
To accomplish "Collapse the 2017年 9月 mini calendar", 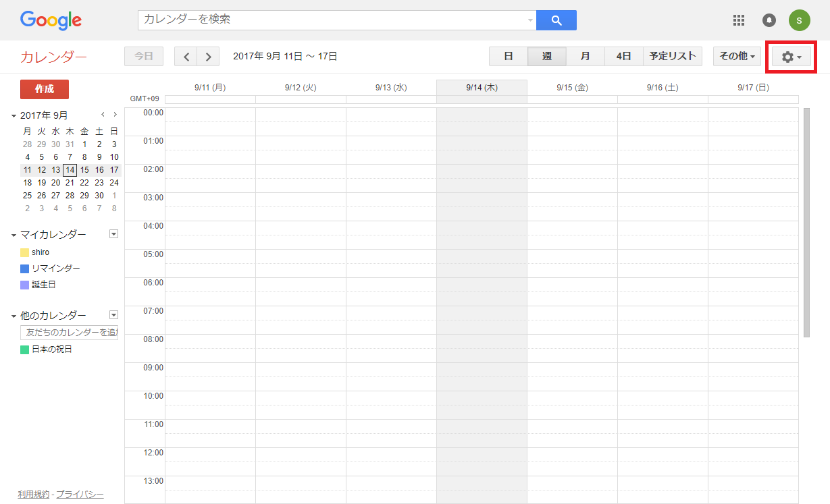I will (14, 115).
